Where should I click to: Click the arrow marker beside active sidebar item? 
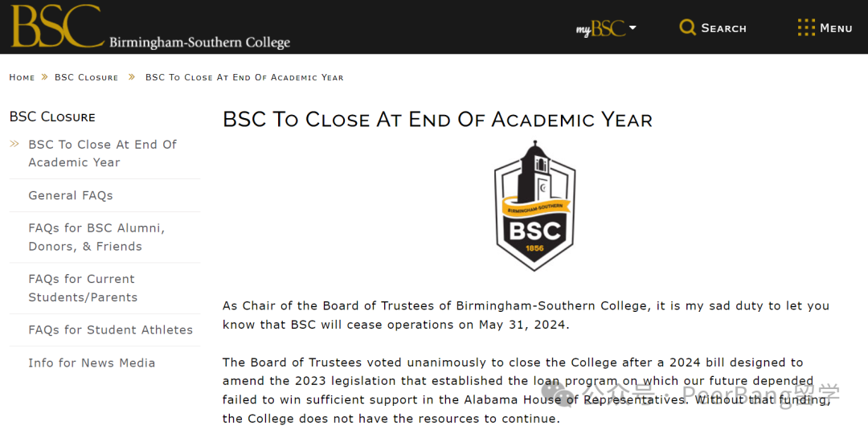(14, 144)
